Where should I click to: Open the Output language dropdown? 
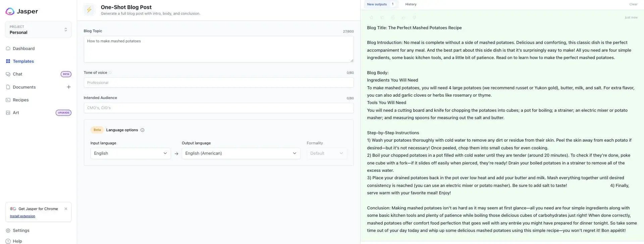coord(241,153)
